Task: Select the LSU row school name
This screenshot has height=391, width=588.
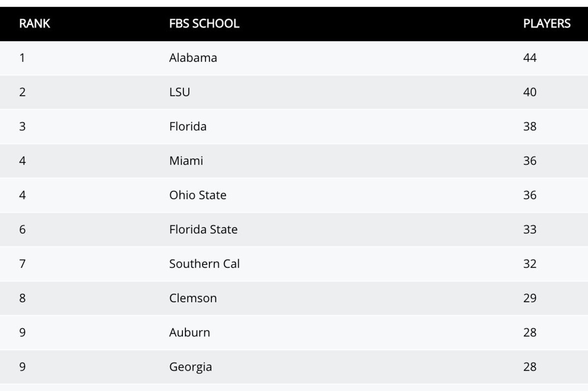Action: point(179,92)
